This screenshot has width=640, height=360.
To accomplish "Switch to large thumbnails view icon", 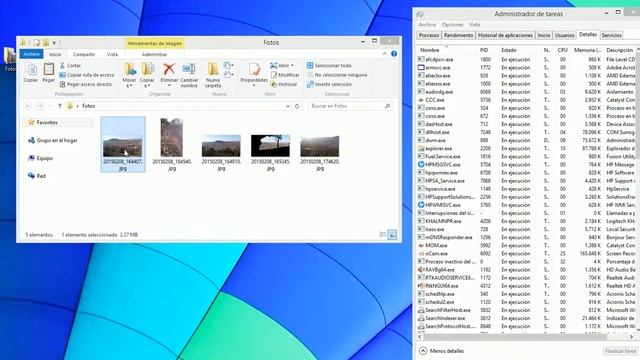I will pos(392,235).
